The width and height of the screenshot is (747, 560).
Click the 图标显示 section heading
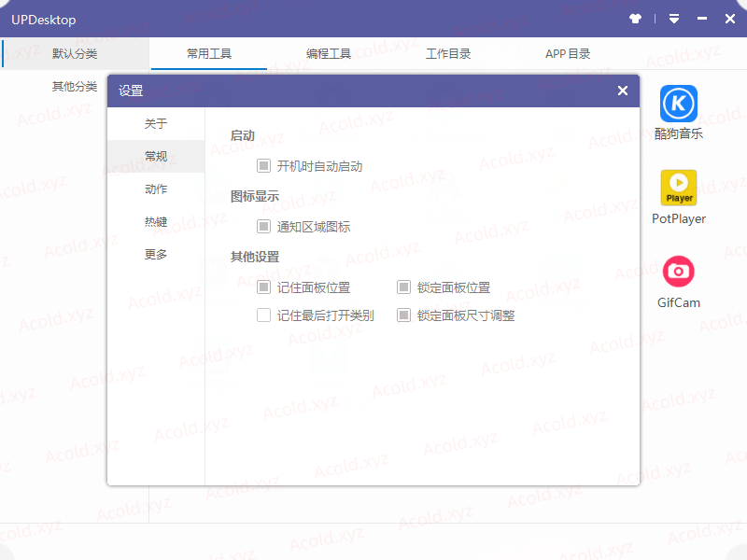[255, 196]
